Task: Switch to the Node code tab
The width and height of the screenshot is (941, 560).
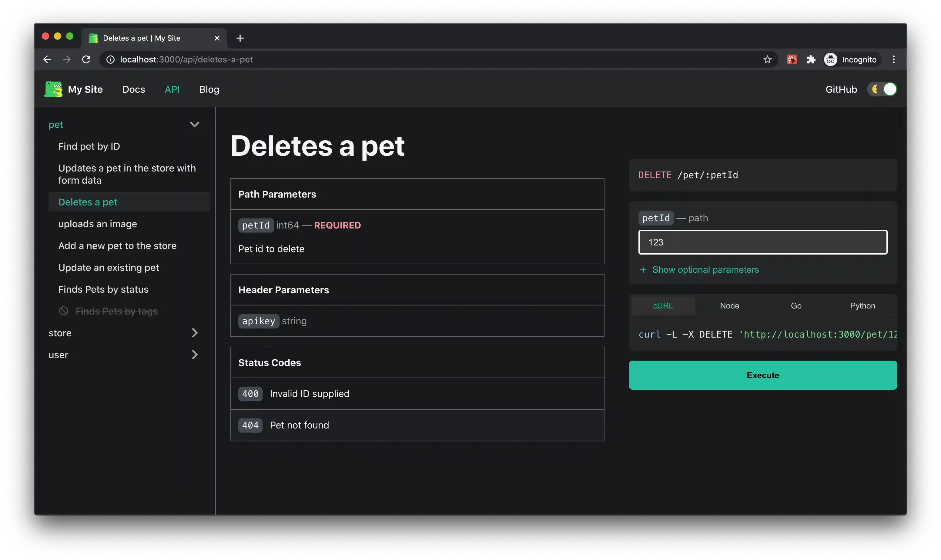Action: (729, 306)
